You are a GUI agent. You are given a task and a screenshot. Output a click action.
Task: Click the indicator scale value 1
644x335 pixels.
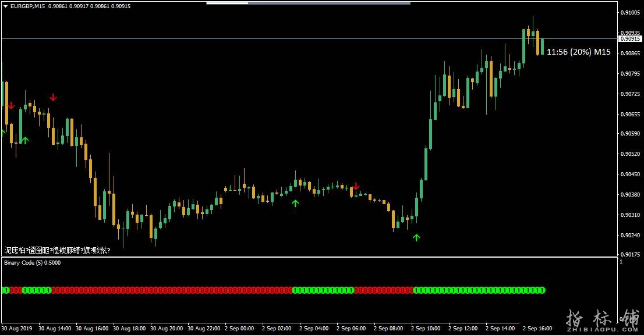pyautogui.click(x=621, y=262)
